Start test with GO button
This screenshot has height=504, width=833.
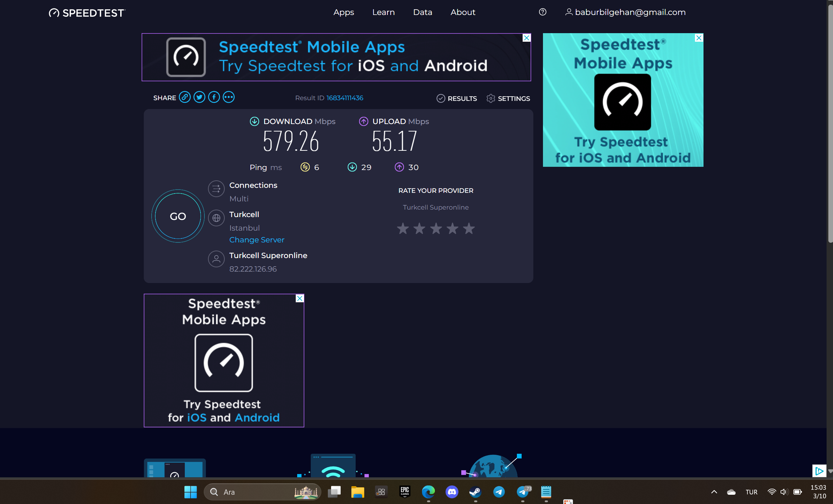[x=178, y=216]
